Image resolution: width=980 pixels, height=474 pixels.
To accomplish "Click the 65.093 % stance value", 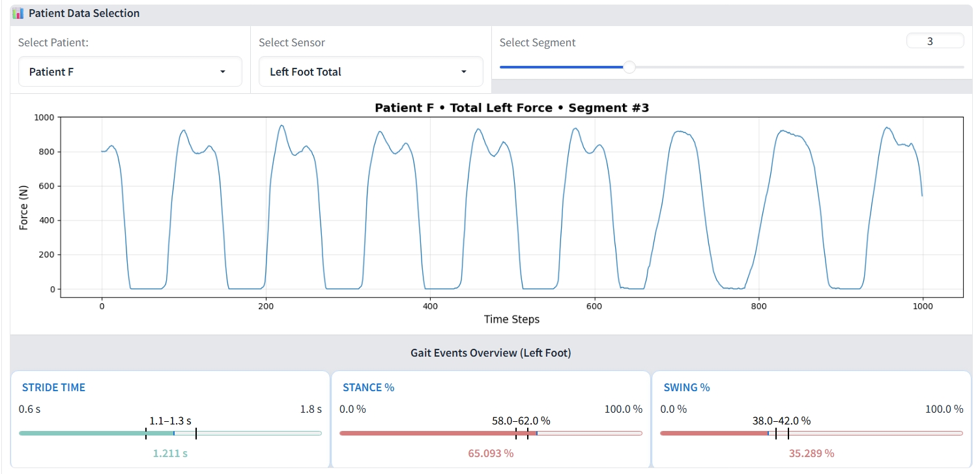I will pos(491,453).
